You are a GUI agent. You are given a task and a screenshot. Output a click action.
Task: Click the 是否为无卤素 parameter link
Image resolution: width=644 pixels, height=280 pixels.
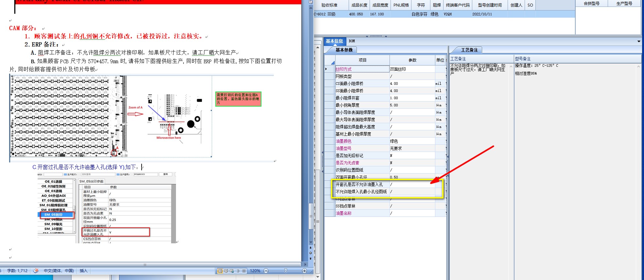point(347,163)
